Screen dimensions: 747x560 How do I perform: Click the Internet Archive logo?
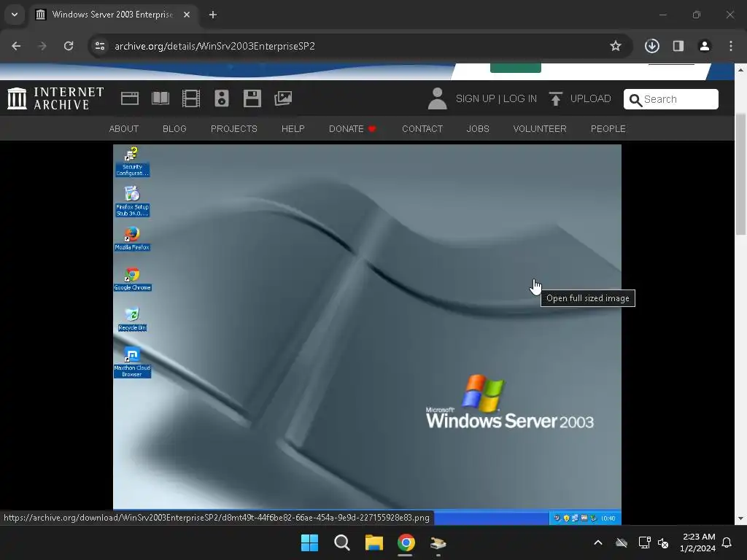click(55, 98)
